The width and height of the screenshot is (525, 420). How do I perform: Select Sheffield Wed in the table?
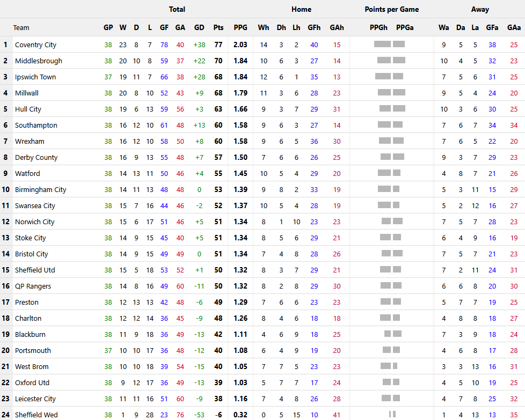[x=36, y=415]
